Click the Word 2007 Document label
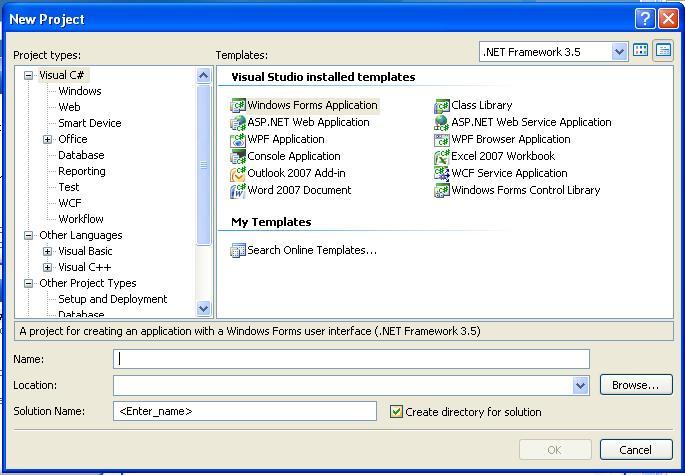 coord(299,190)
